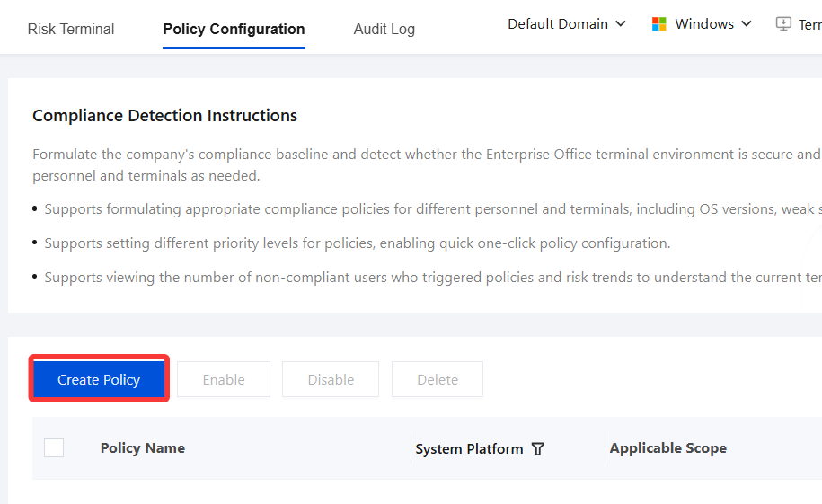Switch to the Risk Terminal tab

click(x=71, y=29)
